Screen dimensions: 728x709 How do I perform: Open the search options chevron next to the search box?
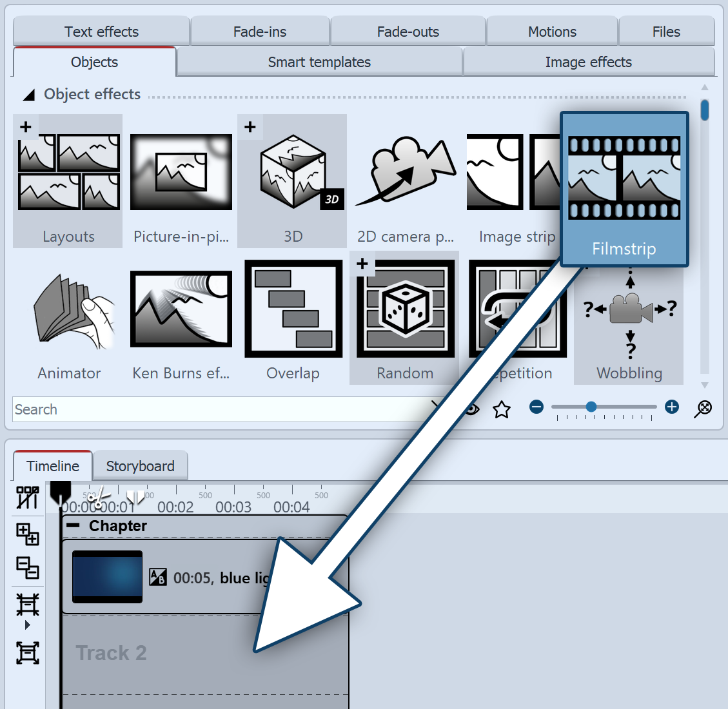point(437,406)
